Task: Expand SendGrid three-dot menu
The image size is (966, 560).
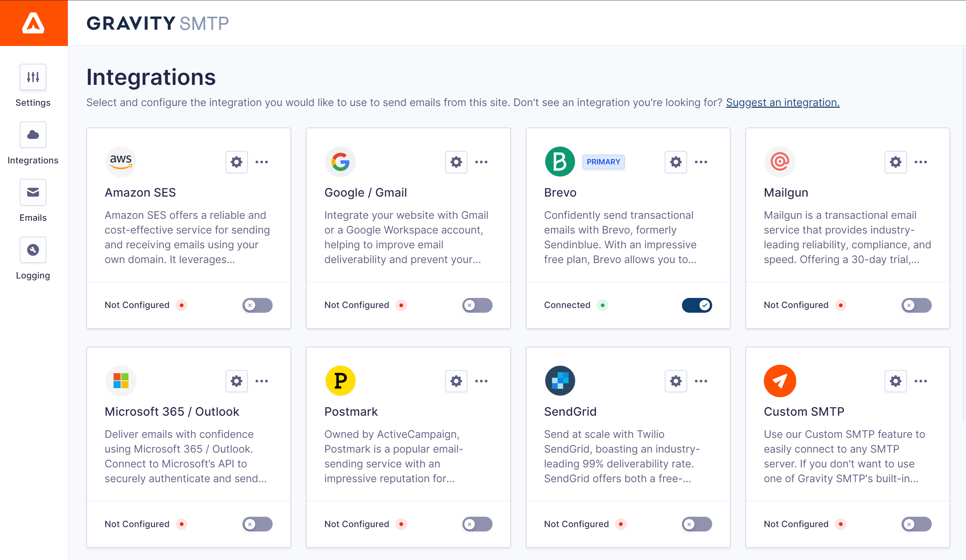Action: click(x=701, y=381)
